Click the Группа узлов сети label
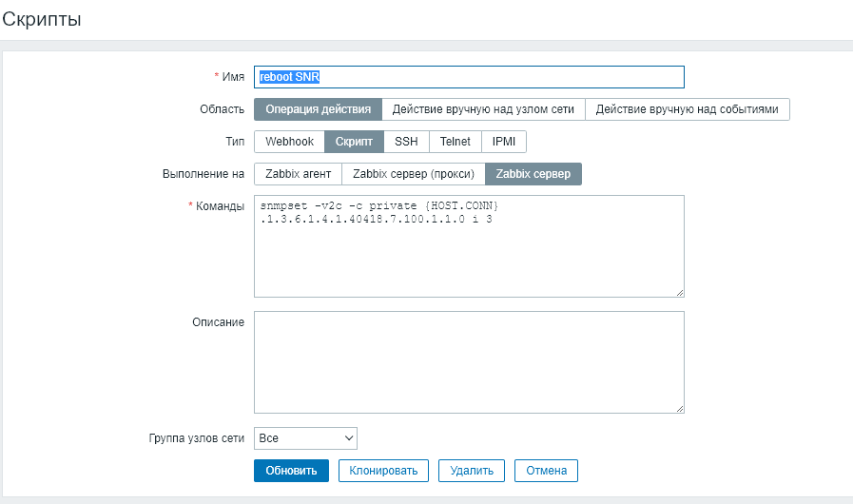The image size is (853, 504). pyautogui.click(x=197, y=438)
